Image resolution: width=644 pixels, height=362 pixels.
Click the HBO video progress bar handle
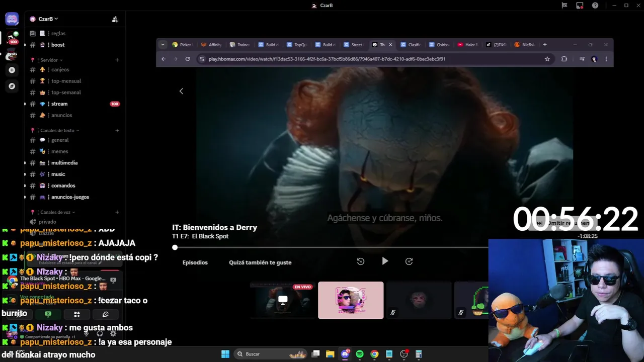point(175,247)
